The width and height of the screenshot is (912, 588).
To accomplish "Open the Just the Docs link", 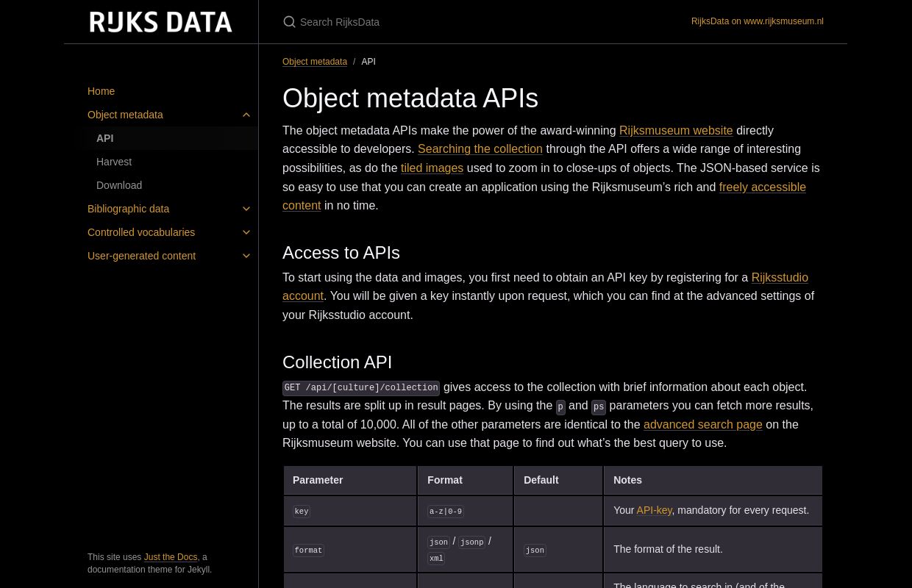I will click(171, 557).
